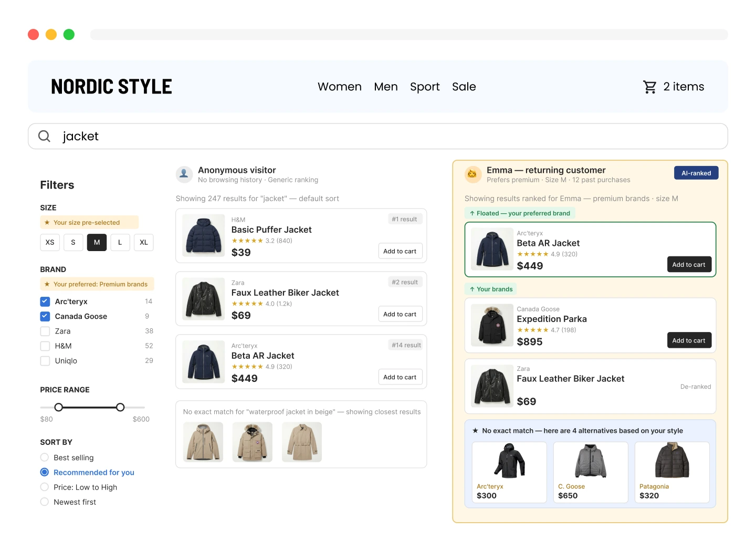Open the Patagonia $320 alternative card
This screenshot has width=756, height=550.
[x=672, y=472]
